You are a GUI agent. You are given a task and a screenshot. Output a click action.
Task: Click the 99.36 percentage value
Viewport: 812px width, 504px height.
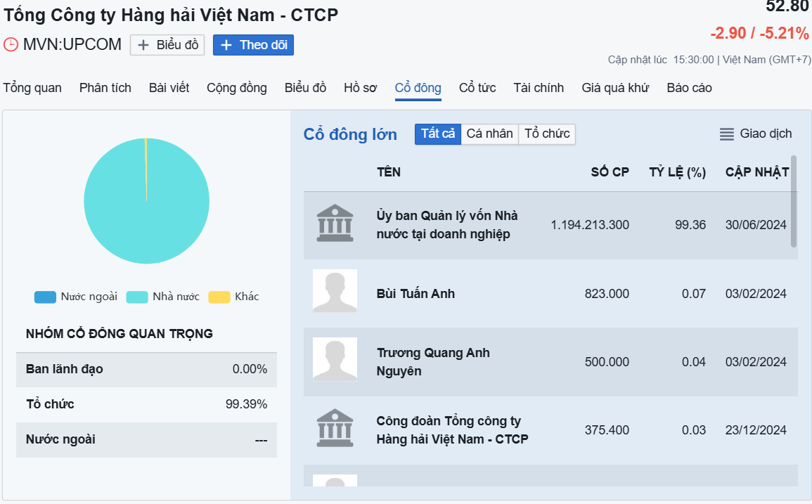pos(690,225)
